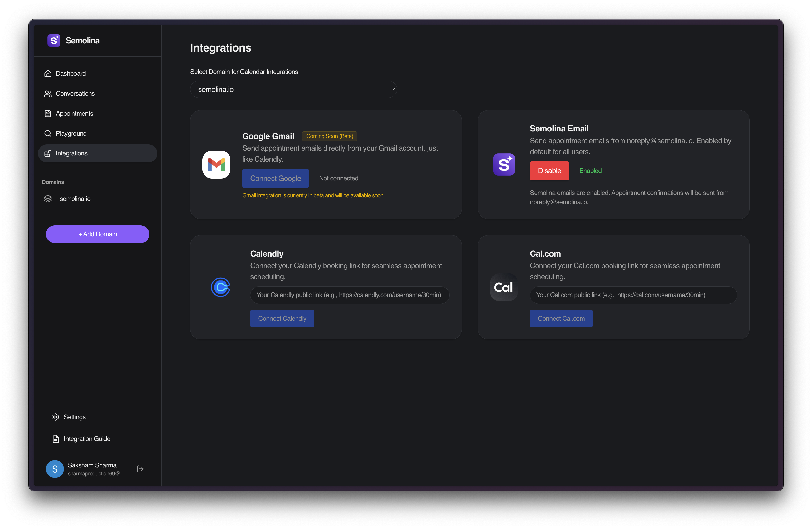The image size is (812, 529).
Task: Click the Semolina Email card title
Action: coord(559,129)
